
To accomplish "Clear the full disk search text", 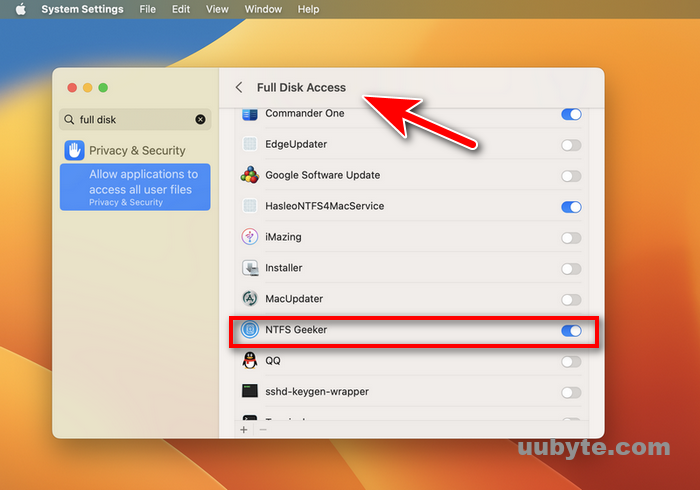I will (200, 119).
